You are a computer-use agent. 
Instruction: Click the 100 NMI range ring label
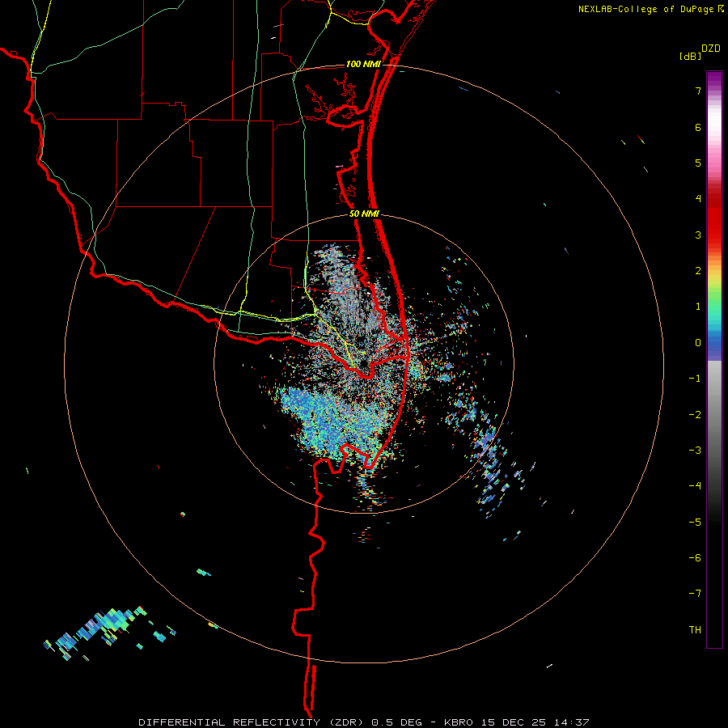click(x=363, y=64)
